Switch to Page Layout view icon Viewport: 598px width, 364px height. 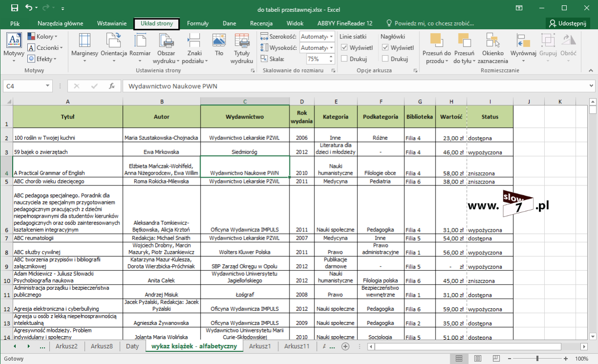click(x=478, y=358)
